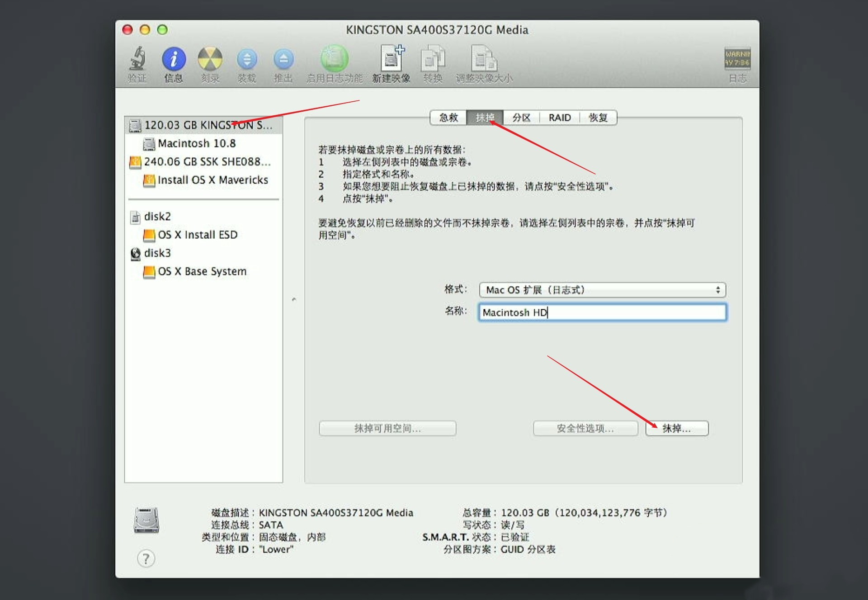The width and height of the screenshot is (868, 600).
Task: Select the Macintosh 10.8 volume in sidebar
Action: (197, 143)
